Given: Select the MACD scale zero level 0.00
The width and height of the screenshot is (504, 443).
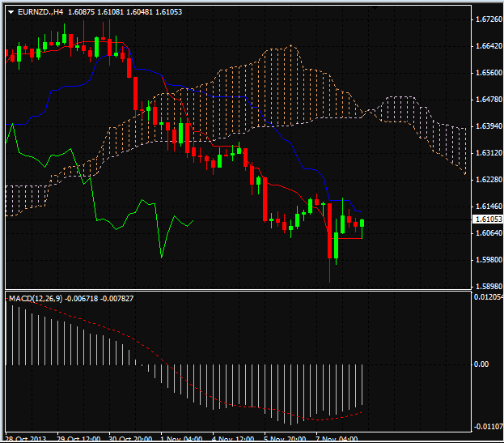Looking at the screenshot, I should tap(481, 364).
